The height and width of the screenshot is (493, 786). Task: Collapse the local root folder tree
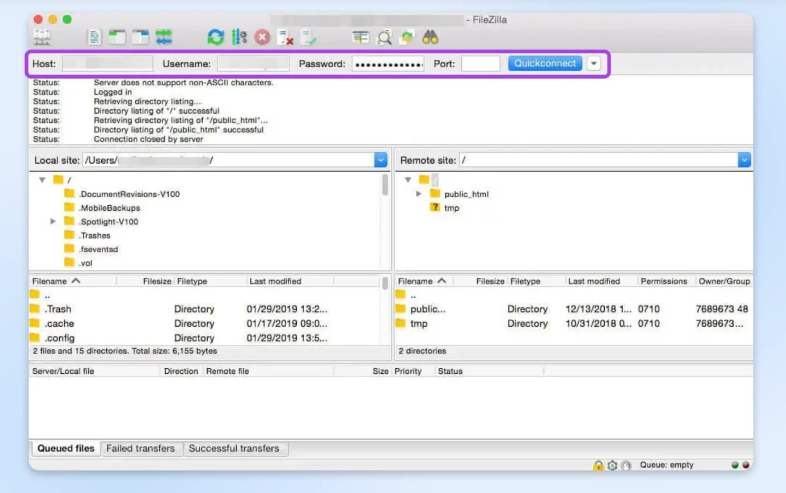[x=42, y=180]
